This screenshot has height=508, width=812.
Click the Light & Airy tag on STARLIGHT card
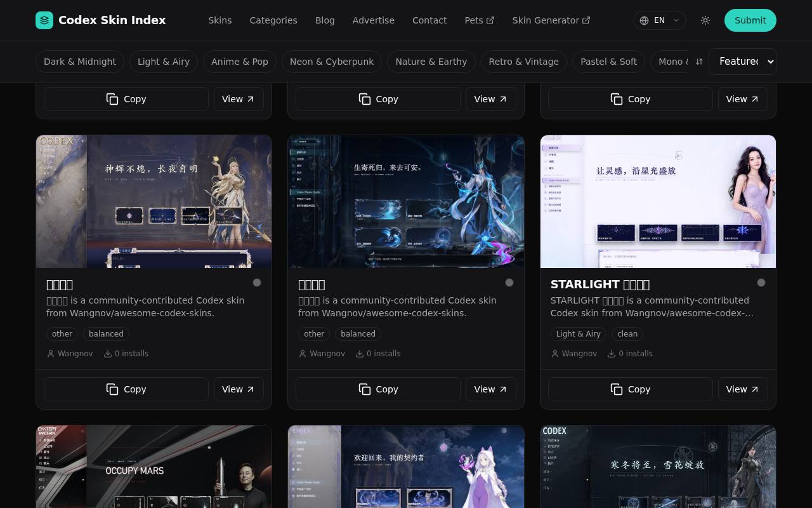579,334
